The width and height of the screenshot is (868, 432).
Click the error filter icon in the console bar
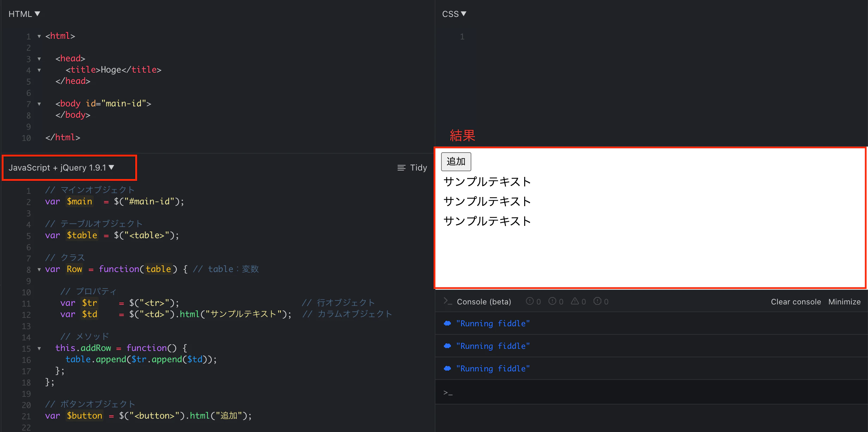pyautogui.click(x=529, y=301)
